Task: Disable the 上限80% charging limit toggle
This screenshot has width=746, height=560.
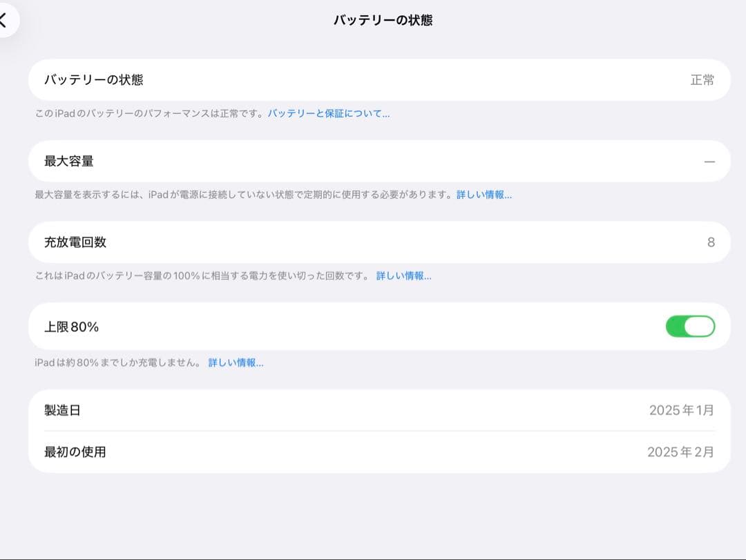Action: click(x=691, y=326)
